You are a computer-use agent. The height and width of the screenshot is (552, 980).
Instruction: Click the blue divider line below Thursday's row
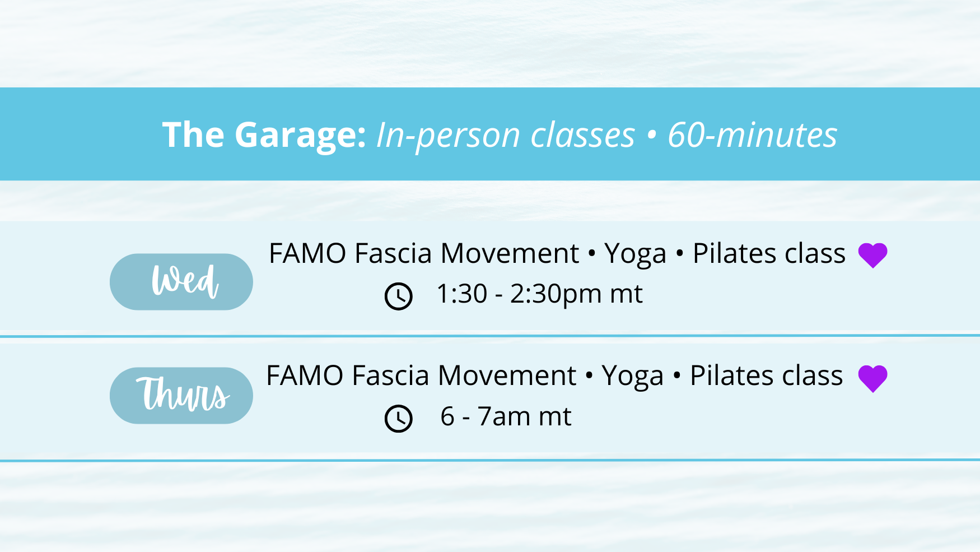pyautogui.click(x=490, y=460)
